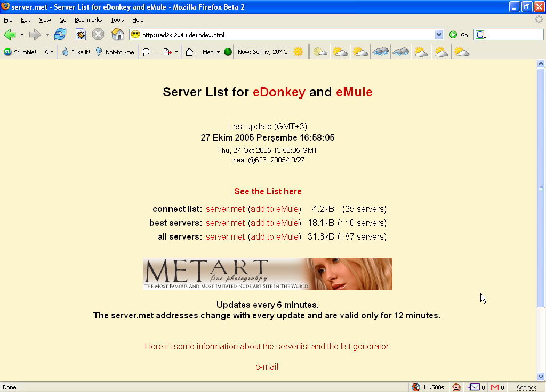Image resolution: width=546 pixels, height=392 pixels.
Task: Open the Go menu
Action: (x=63, y=20)
